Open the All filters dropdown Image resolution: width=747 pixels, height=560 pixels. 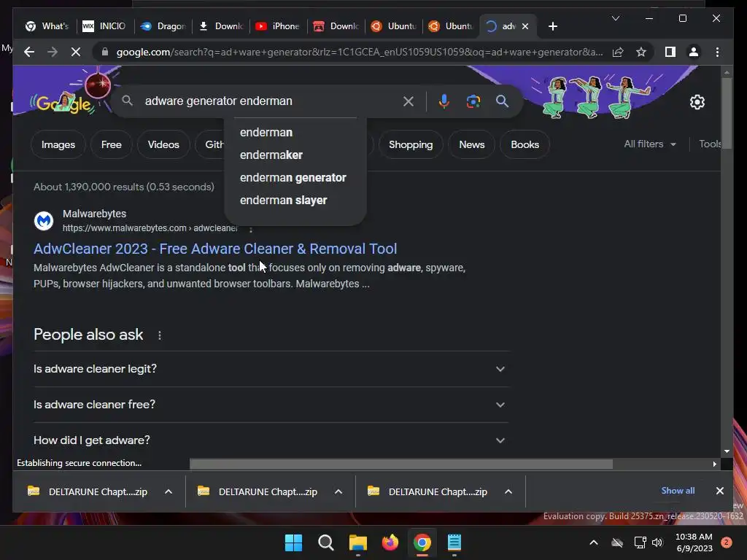[x=650, y=144]
